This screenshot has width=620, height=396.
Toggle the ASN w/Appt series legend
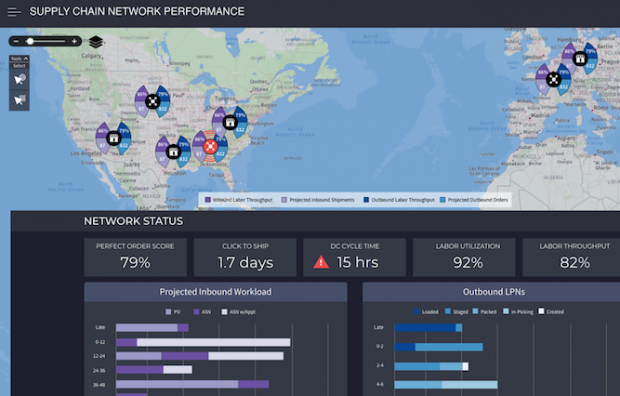[238, 312]
